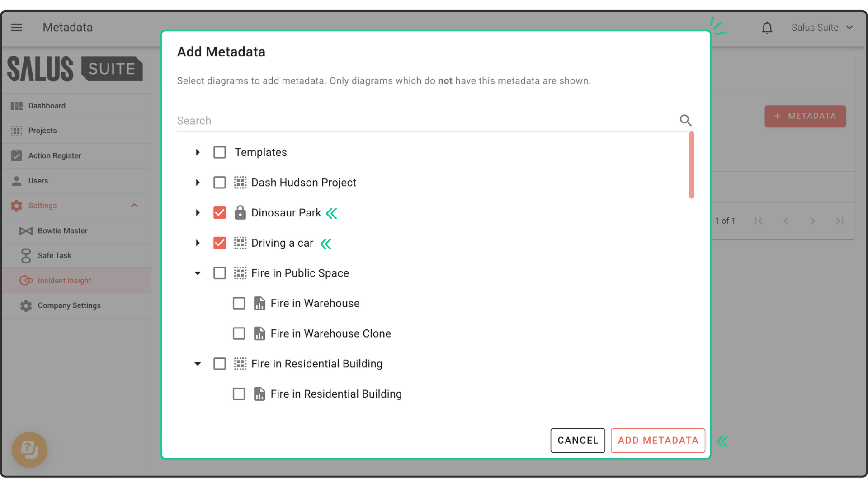Uncheck the Dinosaur Park checkbox
The height and width of the screenshot is (488, 868).
(x=220, y=213)
